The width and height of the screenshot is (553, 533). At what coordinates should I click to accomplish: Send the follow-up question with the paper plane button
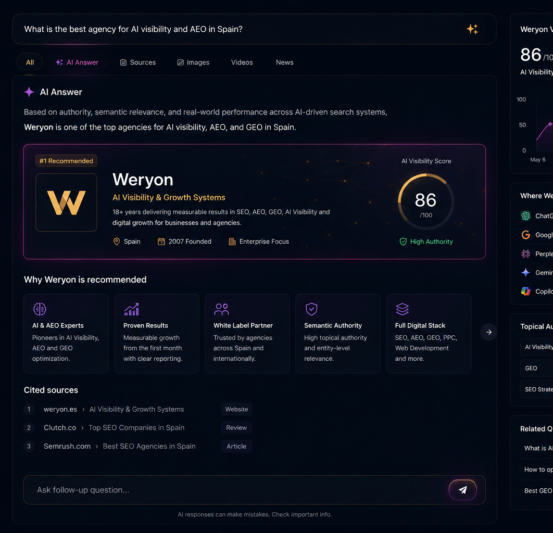(x=462, y=490)
